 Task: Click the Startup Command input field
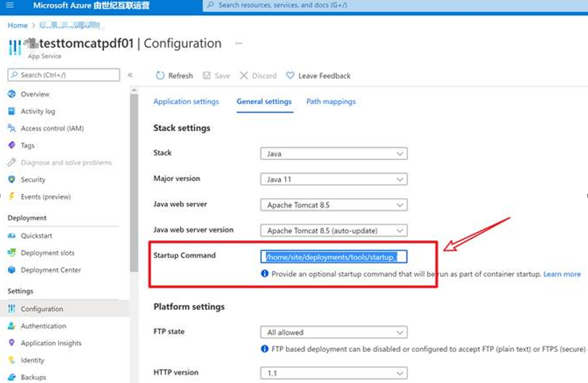point(334,257)
